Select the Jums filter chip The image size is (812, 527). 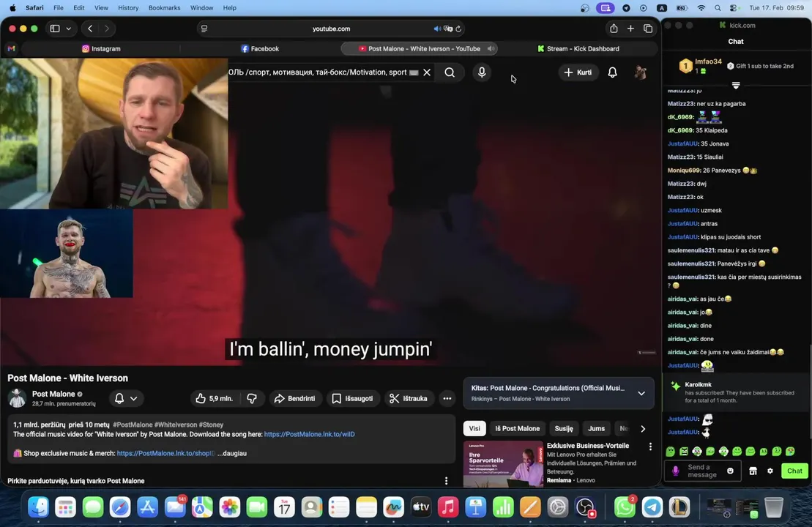pos(596,429)
